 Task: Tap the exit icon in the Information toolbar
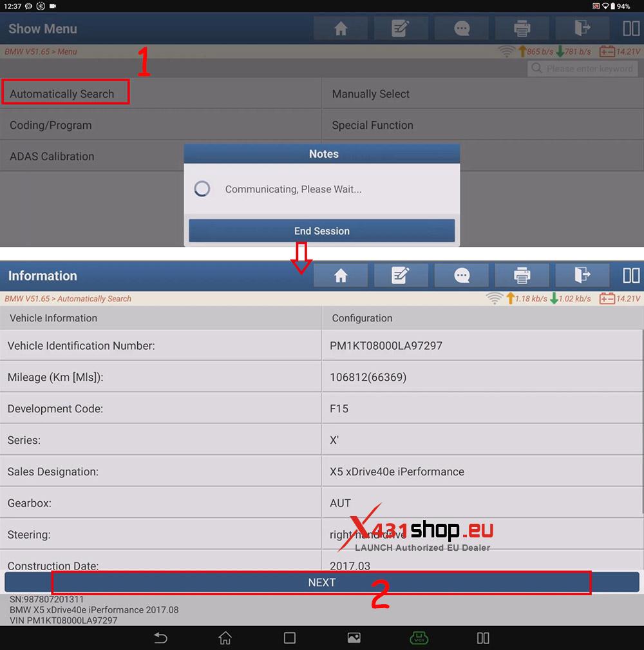pyautogui.click(x=582, y=276)
